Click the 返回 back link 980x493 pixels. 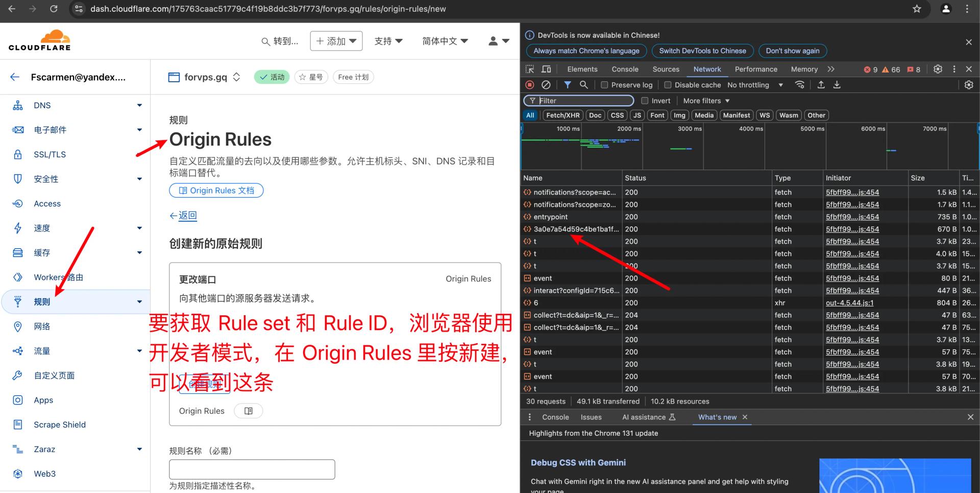(x=183, y=216)
